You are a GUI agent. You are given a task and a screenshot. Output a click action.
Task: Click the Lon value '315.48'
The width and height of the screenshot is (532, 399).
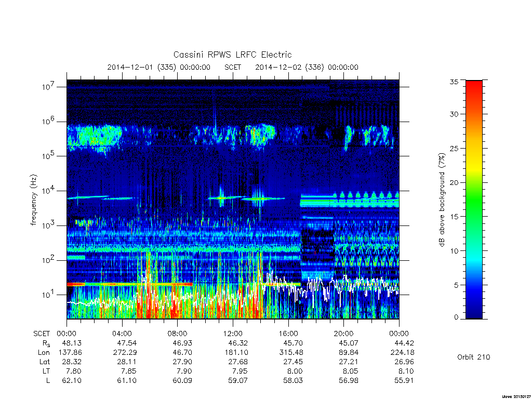(291, 352)
